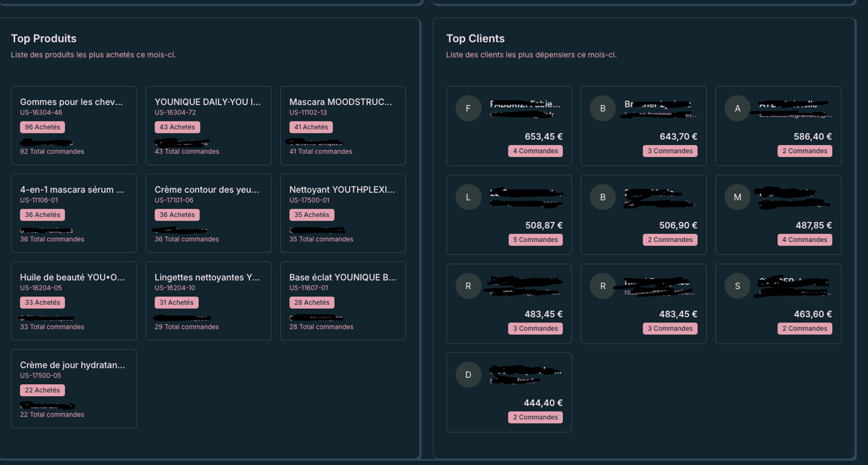Open the YOUNIQUE DAILY·YOU product card title
This screenshot has height=465, width=868.
(x=208, y=102)
